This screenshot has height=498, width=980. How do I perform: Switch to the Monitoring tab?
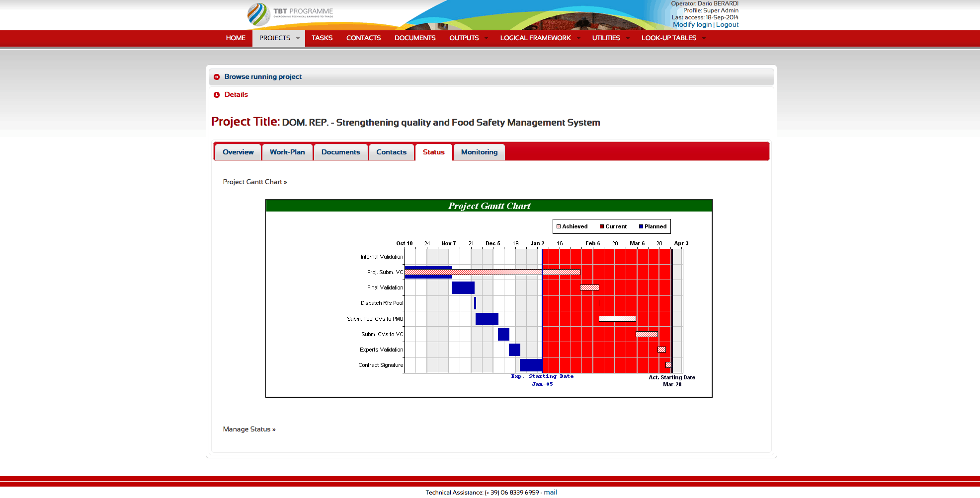click(x=479, y=152)
